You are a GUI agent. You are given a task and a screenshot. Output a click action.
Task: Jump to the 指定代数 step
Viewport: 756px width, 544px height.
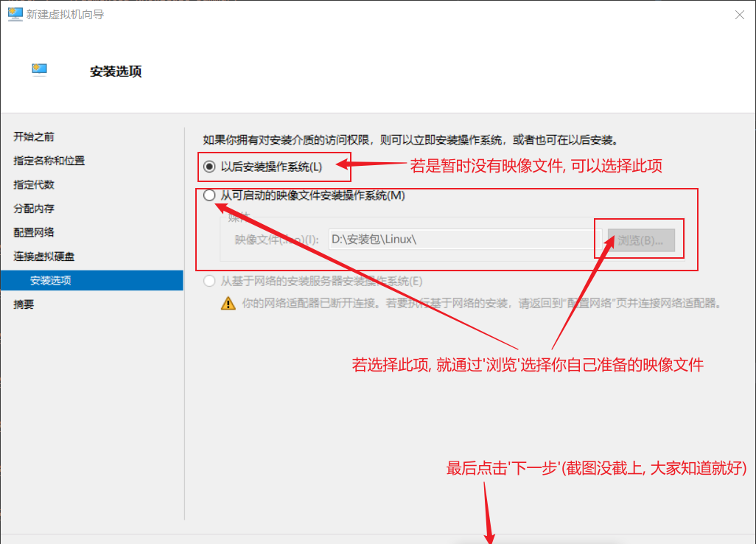pos(34,184)
